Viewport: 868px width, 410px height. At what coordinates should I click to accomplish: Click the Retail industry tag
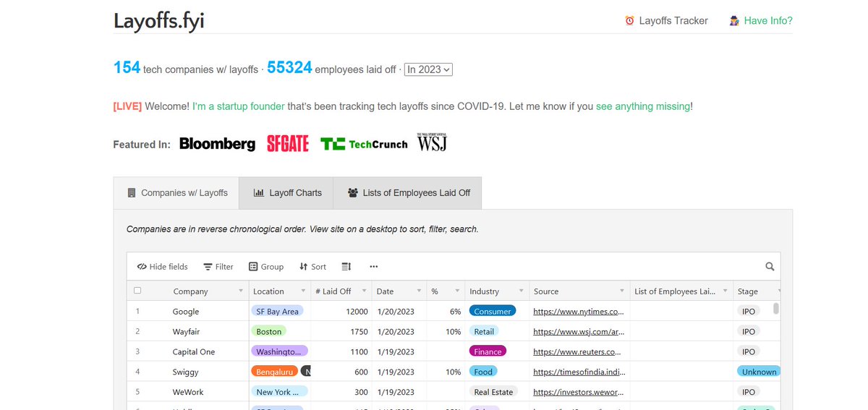tap(484, 332)
